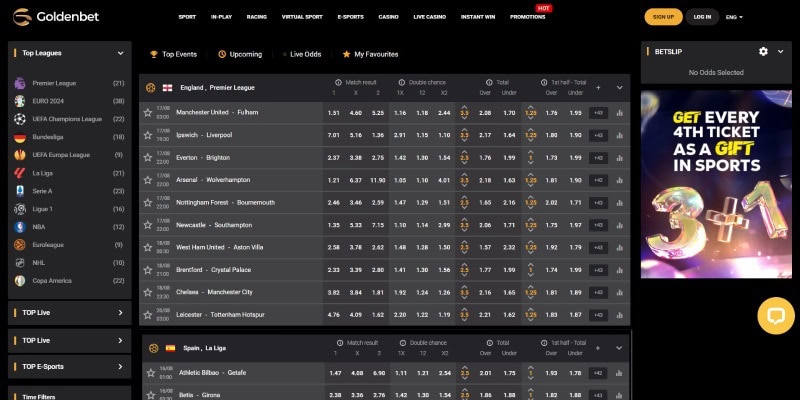Favourite Brentford - Crystal Palace star

click(x=148, y=269)
